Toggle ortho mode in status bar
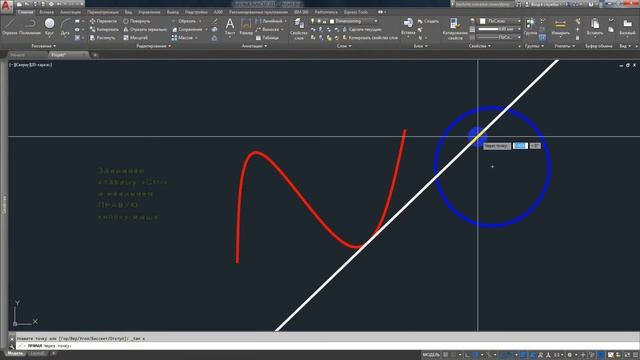The height and width of the screenshot is (360, 640). (x=467, y=355)
